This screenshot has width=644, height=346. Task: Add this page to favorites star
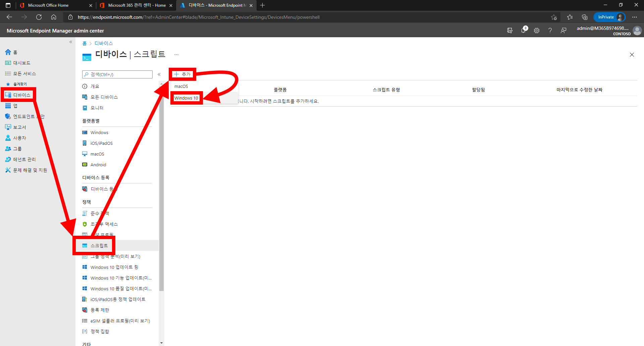554,17
